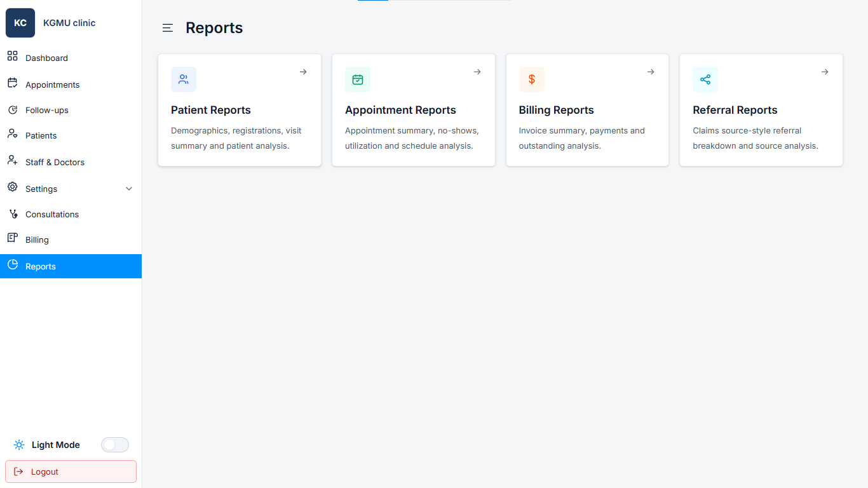Click the Light Mode label
868x488 pixels.
tap(56, 445)
